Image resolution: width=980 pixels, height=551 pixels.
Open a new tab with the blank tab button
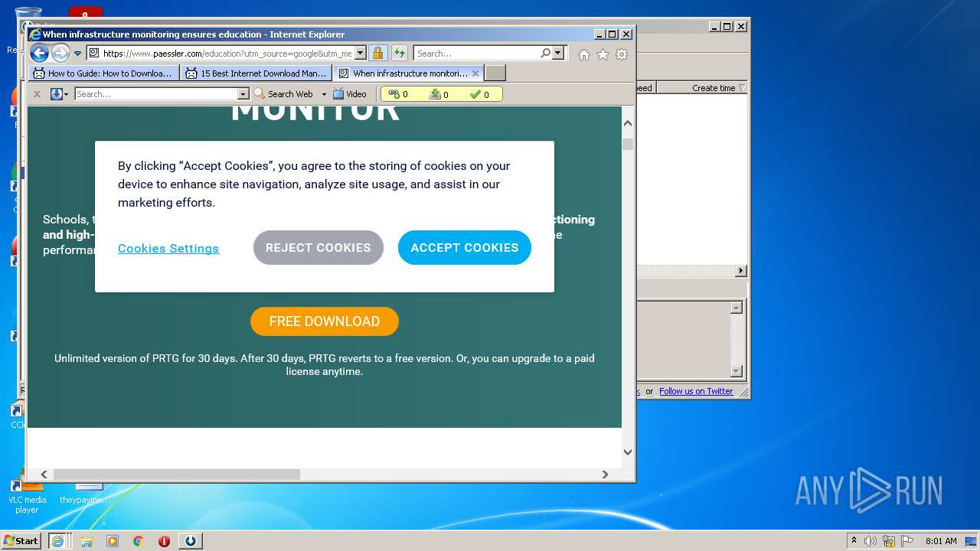(x=495, y=73)
